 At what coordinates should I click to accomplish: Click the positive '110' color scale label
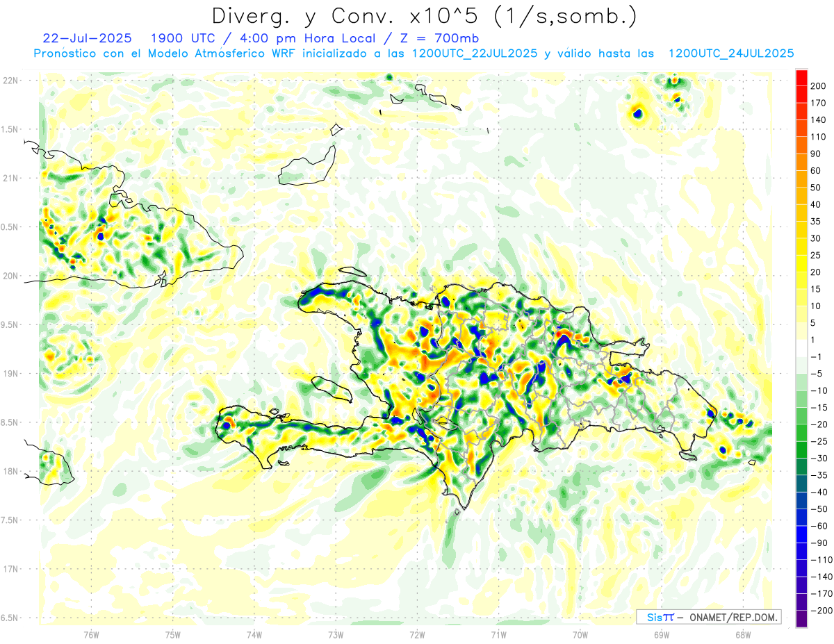tap(819, 137)
